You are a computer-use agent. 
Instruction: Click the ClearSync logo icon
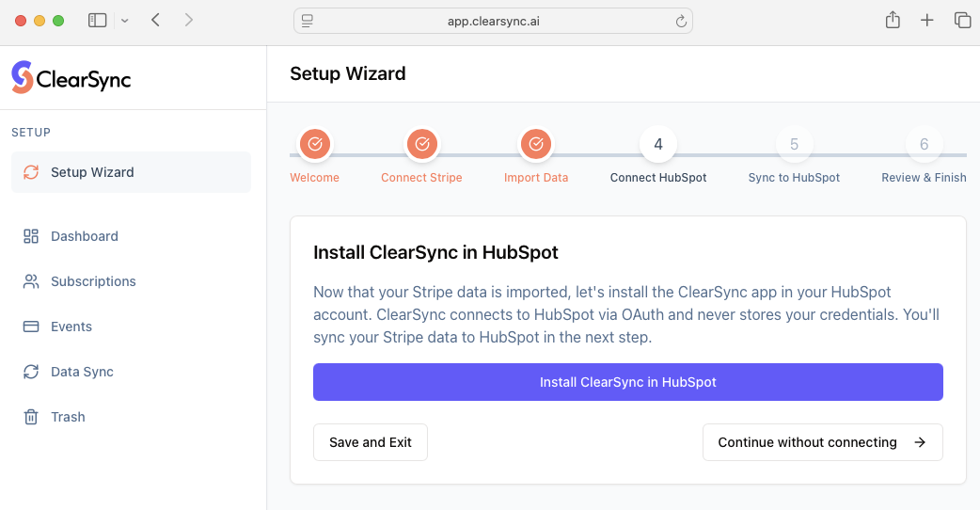pos(22,77)
